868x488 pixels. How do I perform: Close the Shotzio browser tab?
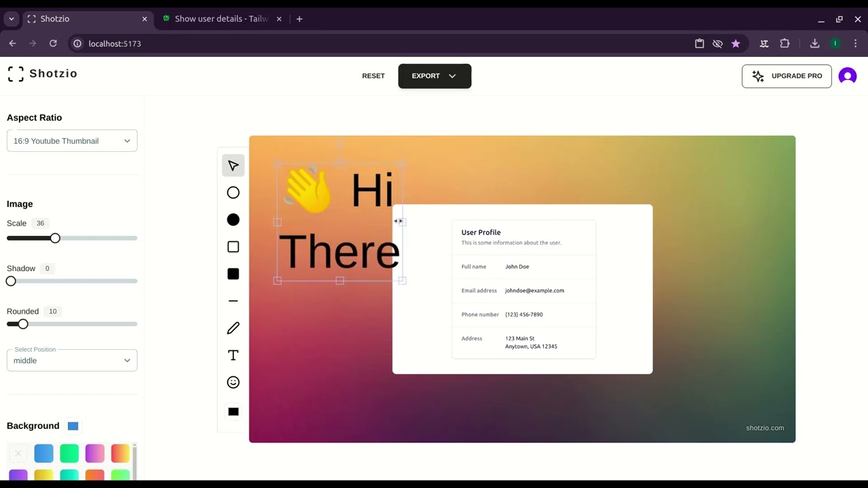tap(144, 19)
